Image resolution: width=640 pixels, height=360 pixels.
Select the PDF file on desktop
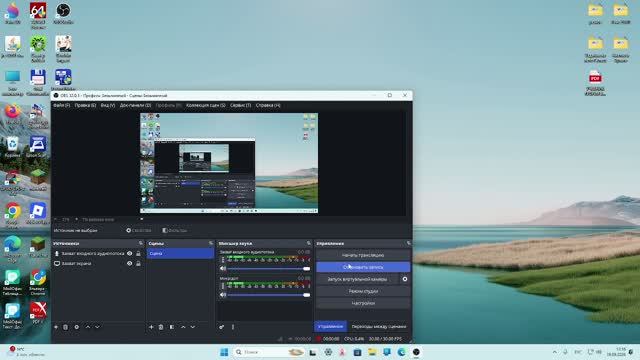[595, 83]
